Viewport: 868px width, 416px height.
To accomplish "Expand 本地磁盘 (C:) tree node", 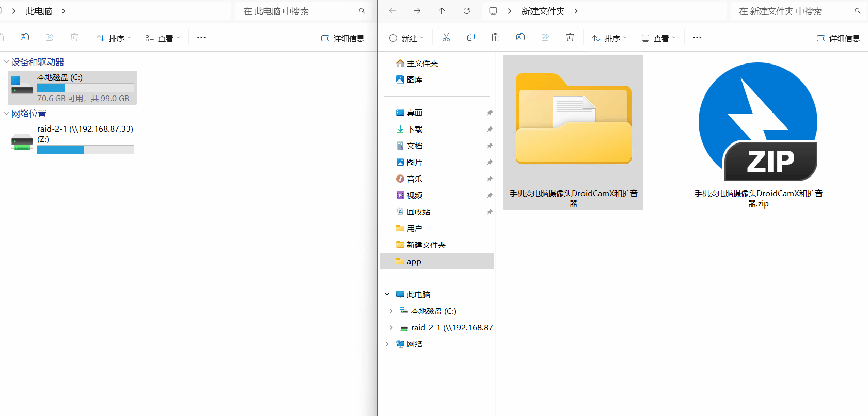I will tap(391, 311).
